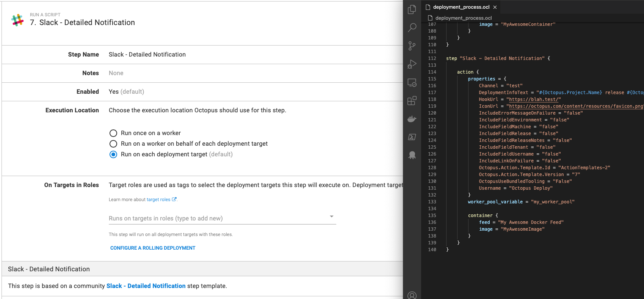The height and width of the screenshot is (299, 644).
Task: Click the image = "MyAwesomeContainer" line
Action: 517,24
